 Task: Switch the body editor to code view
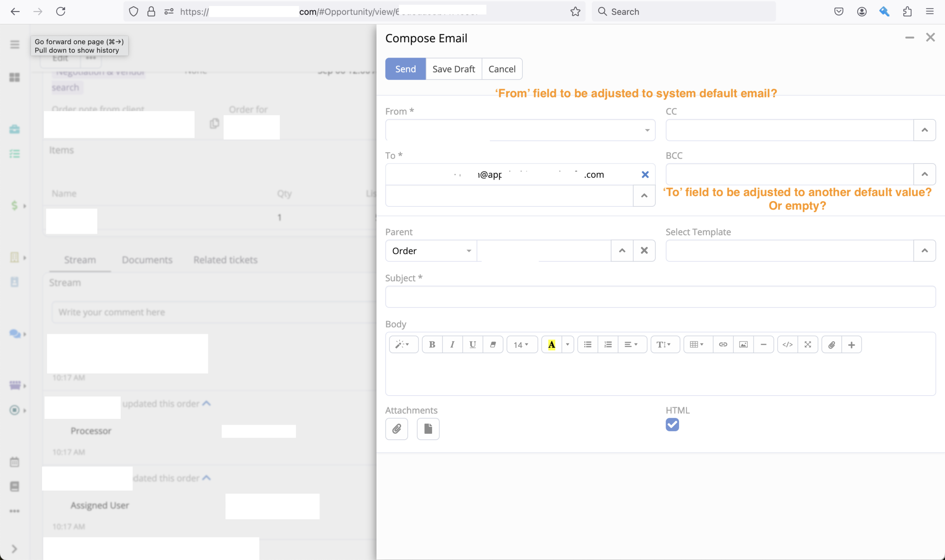click(787, 344)
